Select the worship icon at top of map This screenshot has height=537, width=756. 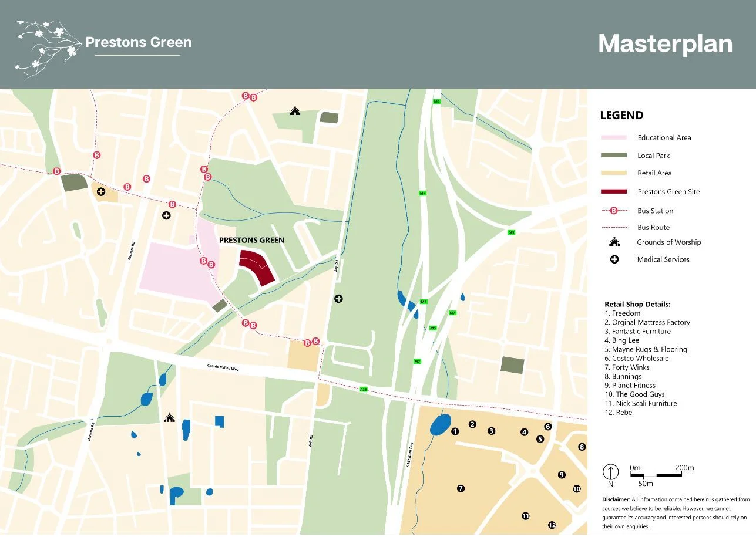tap(295, 110)
